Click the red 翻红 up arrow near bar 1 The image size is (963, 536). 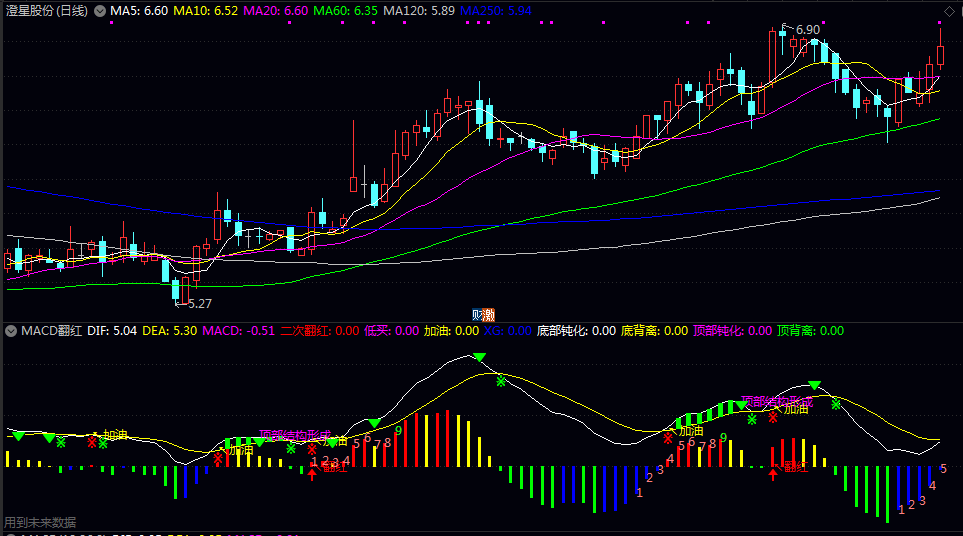point(313,473)
